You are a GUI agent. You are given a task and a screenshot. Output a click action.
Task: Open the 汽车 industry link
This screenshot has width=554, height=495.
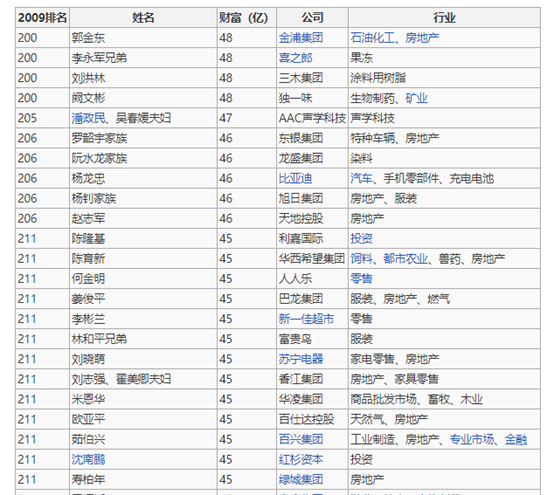pos(361,178)
